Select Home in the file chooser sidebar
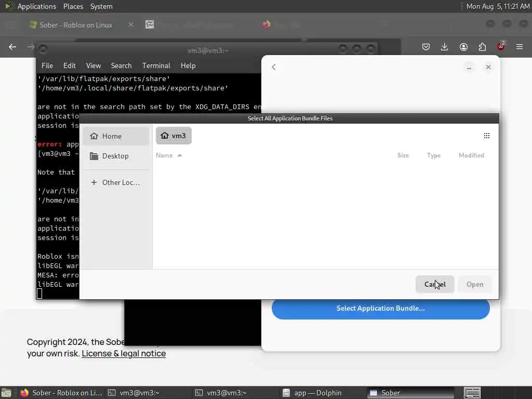 (x=116, y=136)
